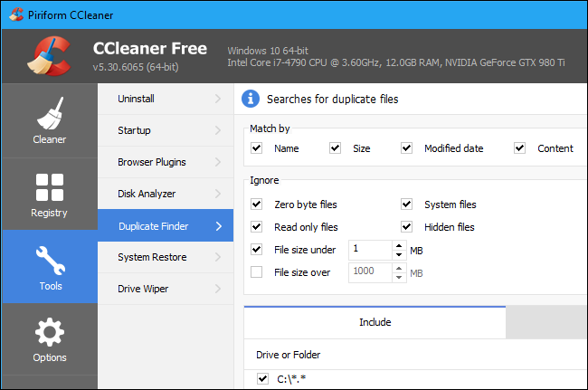Enable the File size over checkbox

pyautogui.click(x=257, y=272)
